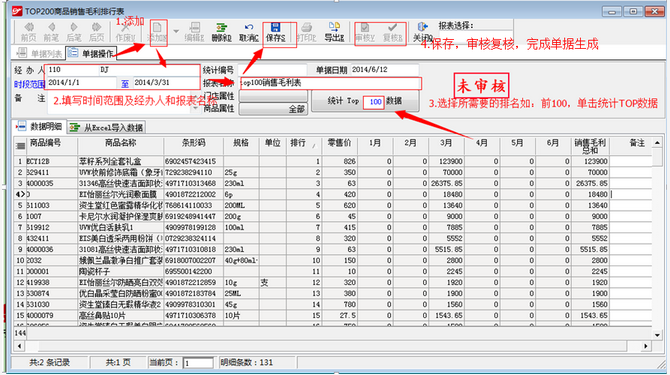The width and height of the screenshot is (670, 375).
Task: Click the grid vertical scrollbar down arrow
Action: pyautogui.click(x=657, y=335)
